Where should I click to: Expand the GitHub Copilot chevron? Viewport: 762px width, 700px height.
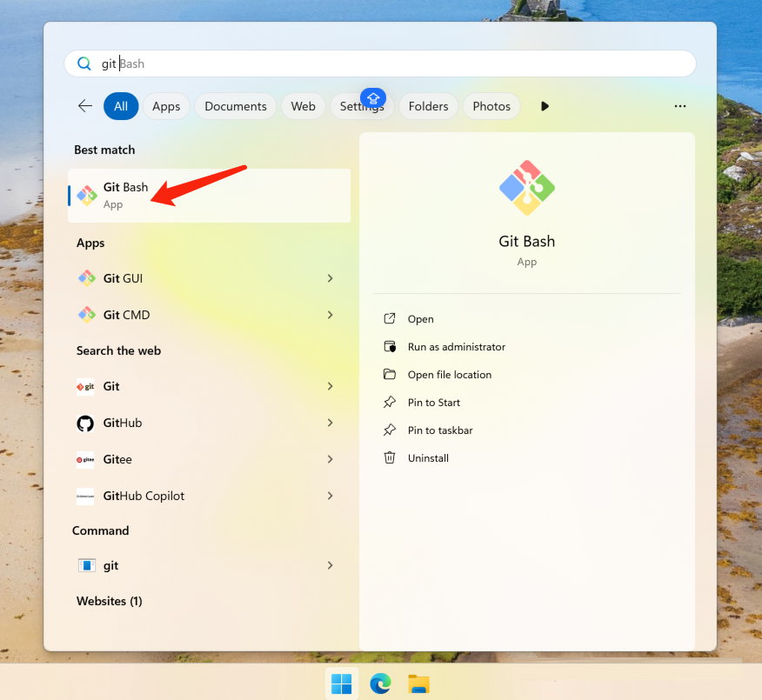(x=330, y=496)
